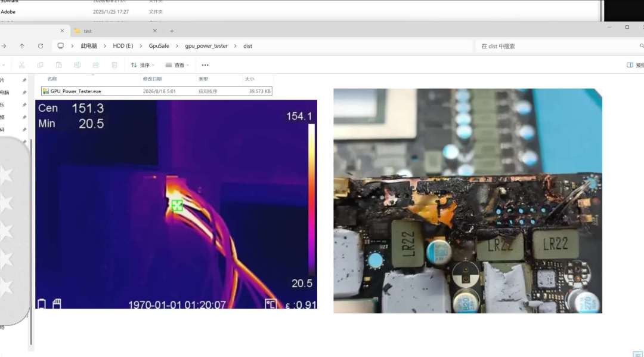The height and width of the screenshot is (357, 644).
Task: Click the Share icon in the toolbar
Action: pos(95,65)
